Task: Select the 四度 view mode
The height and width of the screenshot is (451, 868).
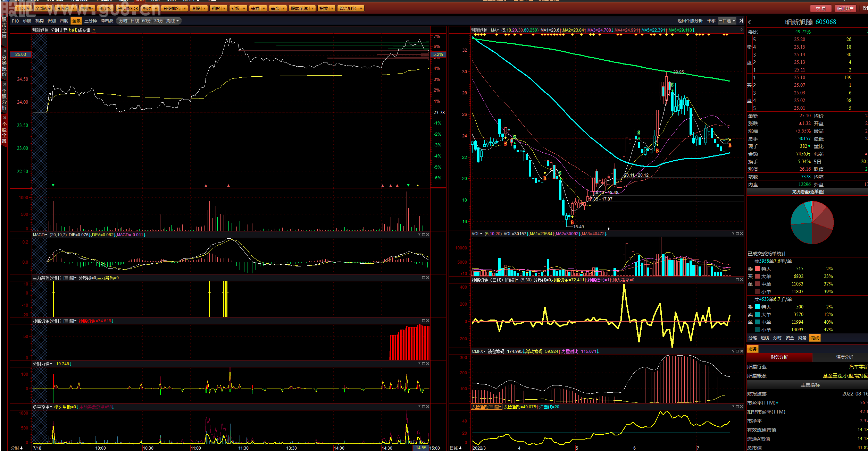Action: pyautogui.click(x=64, y=21)
